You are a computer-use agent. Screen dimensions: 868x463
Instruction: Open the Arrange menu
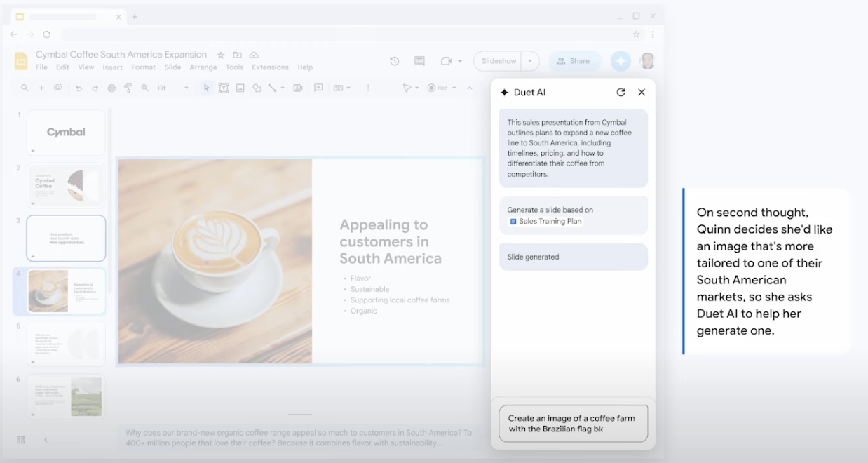pos(203,67)
